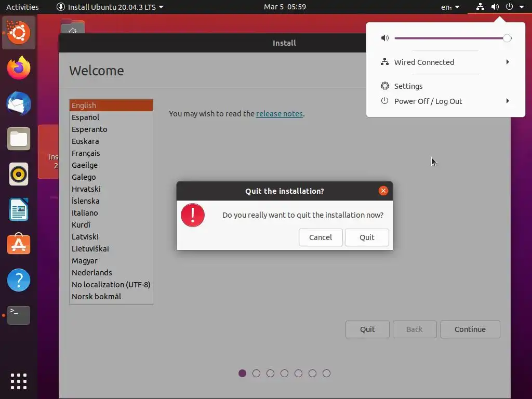The image size is (532, 399).
Task: Close the Quit the installation dialog
Action: point(383,191)
